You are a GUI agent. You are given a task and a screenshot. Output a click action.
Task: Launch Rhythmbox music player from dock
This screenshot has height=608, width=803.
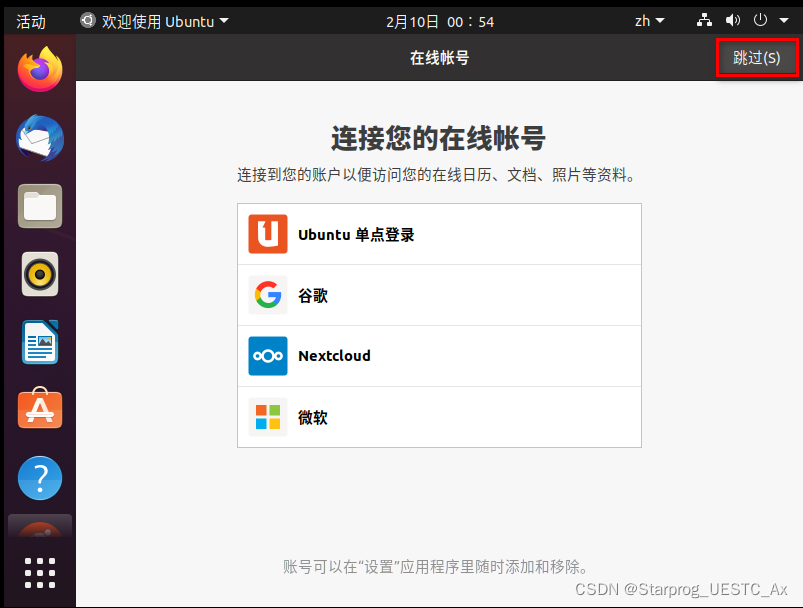click(x=39, y=274)
